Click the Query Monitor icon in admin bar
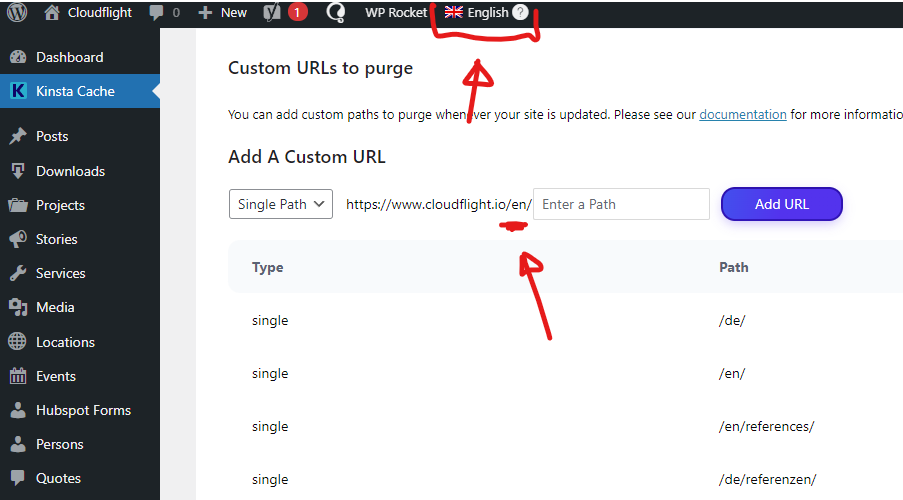Viewport: 903px width, 500px height. [x=336, y=12]
